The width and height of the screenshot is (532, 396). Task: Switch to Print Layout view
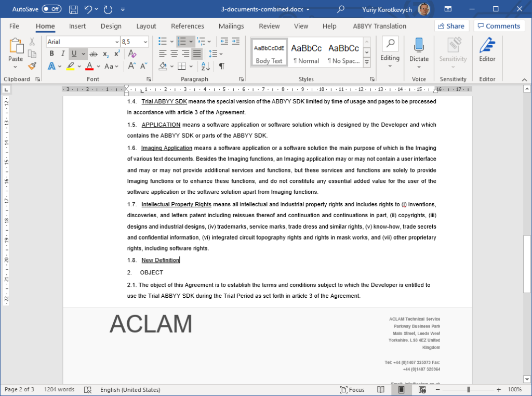pyautogui.click(x=401, y=390)
